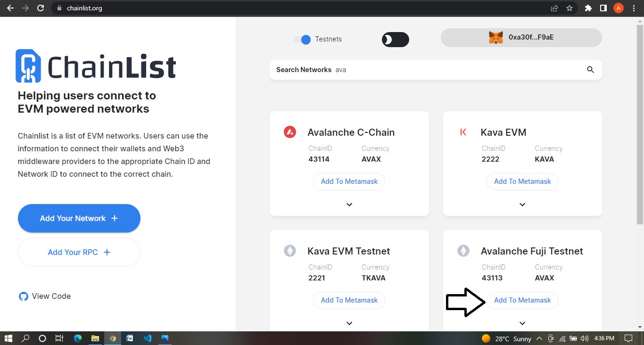The image size is (644, 345).
Task: Toggle the Testnets switch
Action: [302, 40]
